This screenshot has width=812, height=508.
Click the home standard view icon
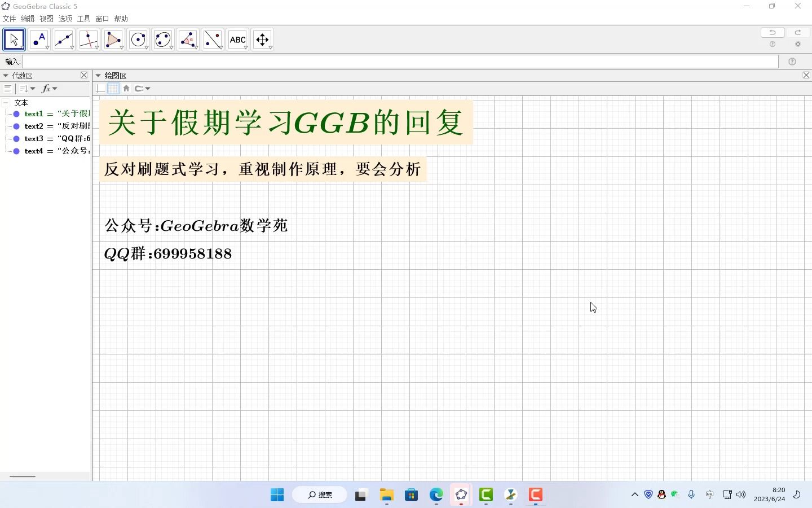click(x=126, y=89)
